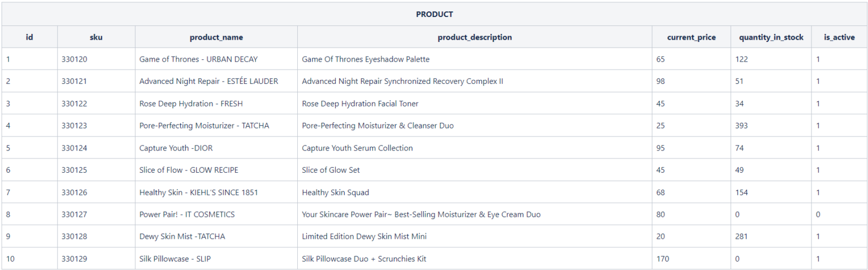Select Capture Youth Serum Collection description
Viewport: 868px width, 270px height.
[357, 148]
